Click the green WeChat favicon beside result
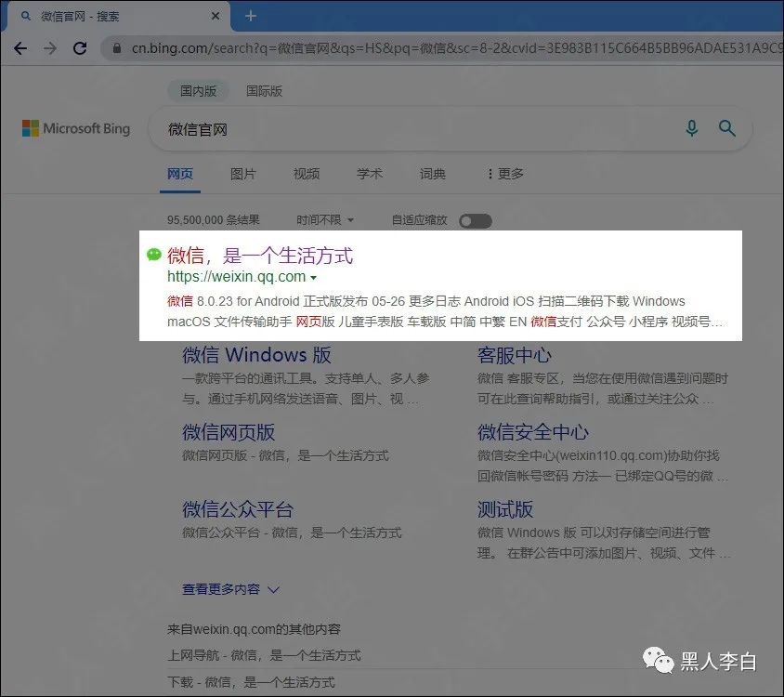The width and height of the screenshot is (784, 697). [154, 255]
